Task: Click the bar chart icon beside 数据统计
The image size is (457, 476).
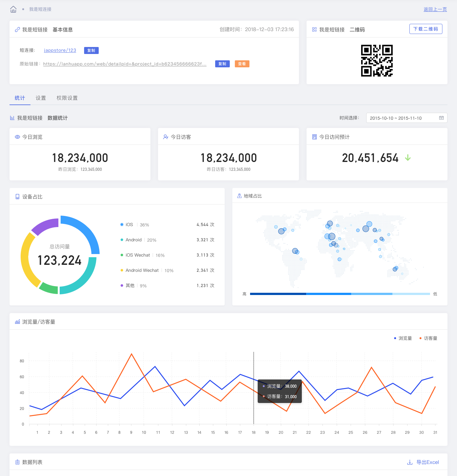Action: click(12, 118)
